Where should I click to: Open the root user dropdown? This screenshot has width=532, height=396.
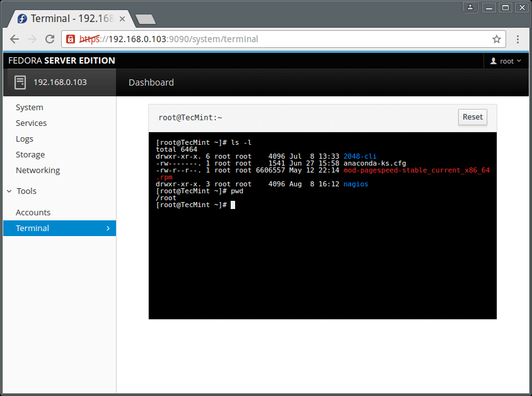tap(506, 61)
